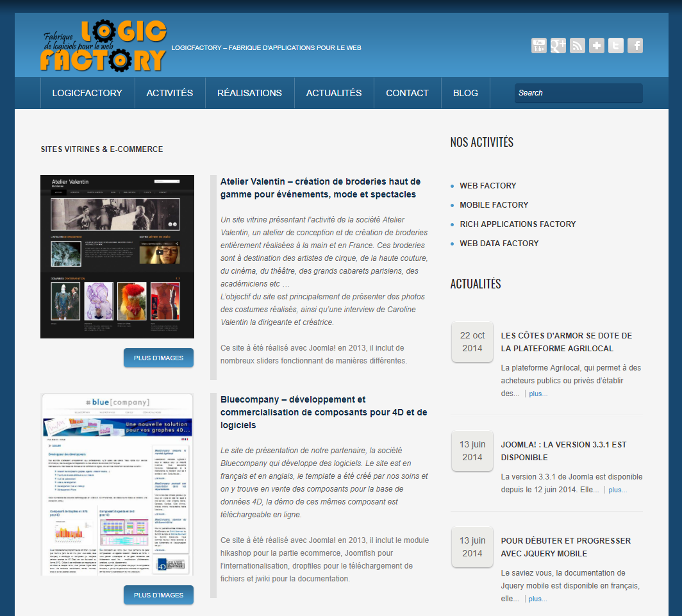Click "plus..." after the Joomla 3.3.1 excerpt

pyautogui.click(x=618, y=490)
